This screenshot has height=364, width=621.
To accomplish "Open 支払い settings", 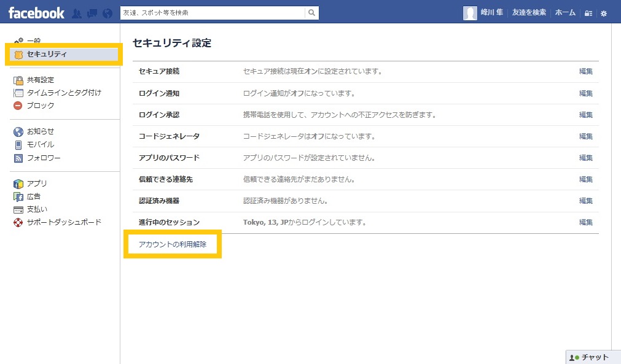I will pos(37,209).
